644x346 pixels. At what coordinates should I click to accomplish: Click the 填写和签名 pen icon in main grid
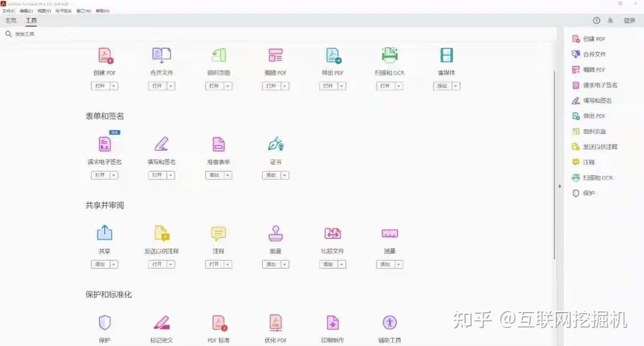pyautogui.click(x=162, y=144)
